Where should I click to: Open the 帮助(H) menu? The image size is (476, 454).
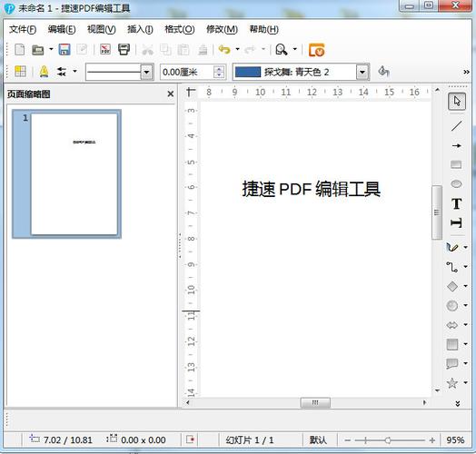[263, 29]
